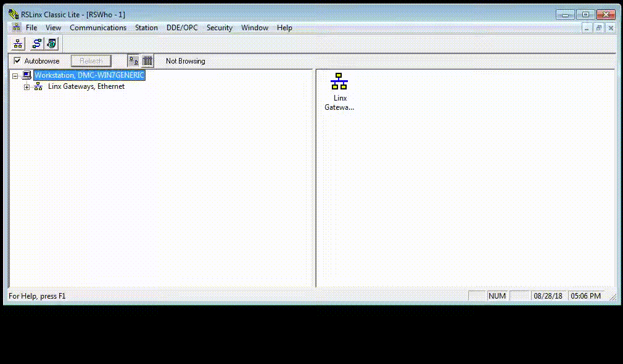Close the inner RSWho child window
This screenshot has height=364, width=623.
pyautogui.click(x=611, y=28)
